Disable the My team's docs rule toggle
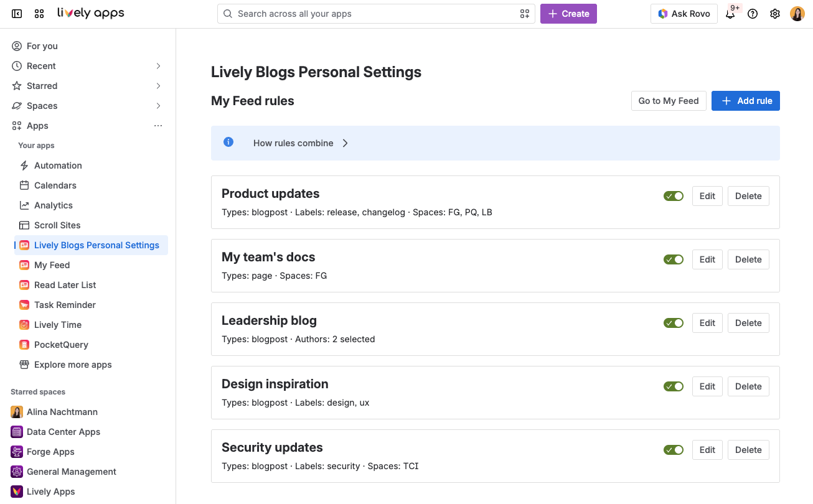The image size is (813, 504). [674, 259]
